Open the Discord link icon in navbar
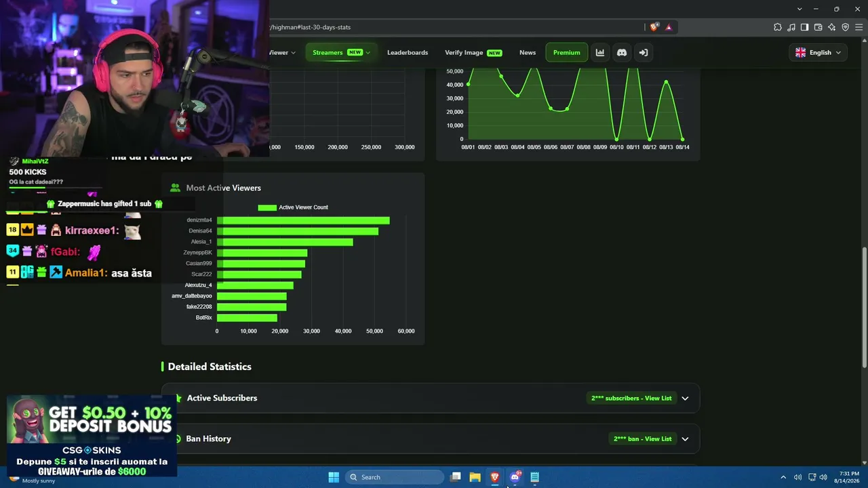 (622, 52)
